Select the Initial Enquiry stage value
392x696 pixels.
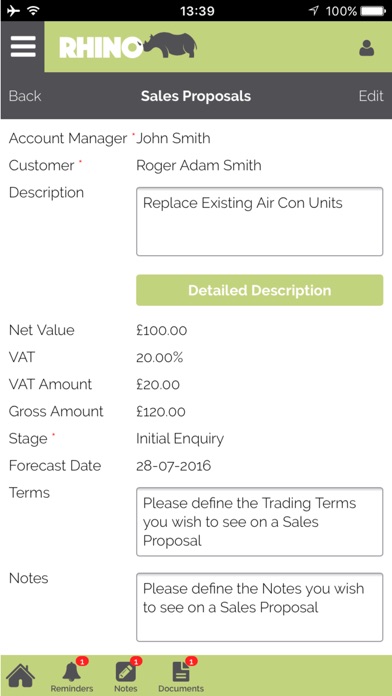coord(180,439)
